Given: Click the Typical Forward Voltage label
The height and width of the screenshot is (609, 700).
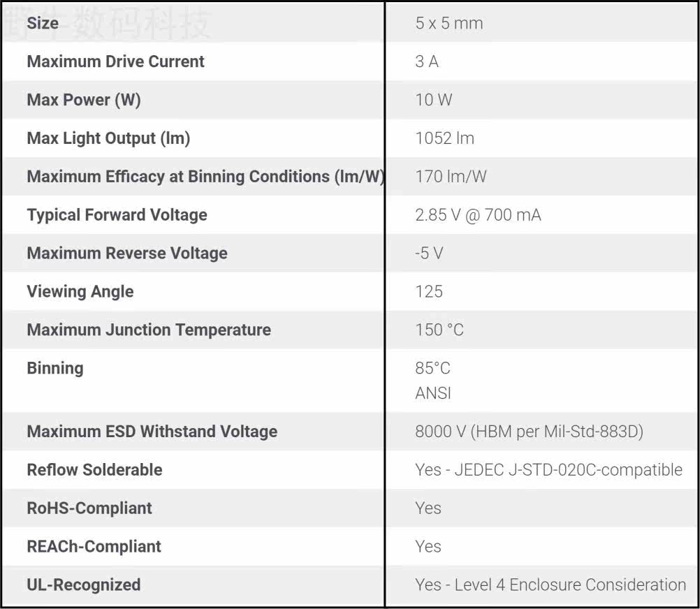Looking at the screenshot, I should [x=117, y=215].
